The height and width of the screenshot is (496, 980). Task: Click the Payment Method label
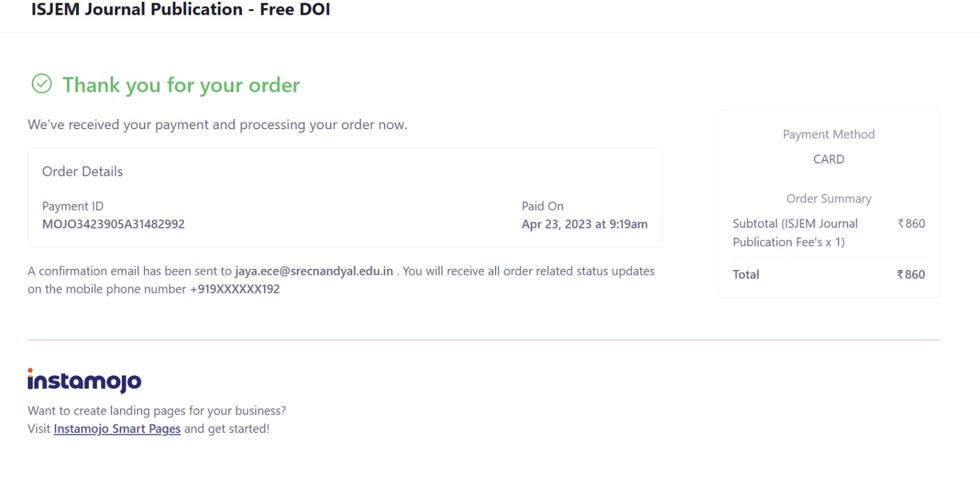[x=829, y=134]
